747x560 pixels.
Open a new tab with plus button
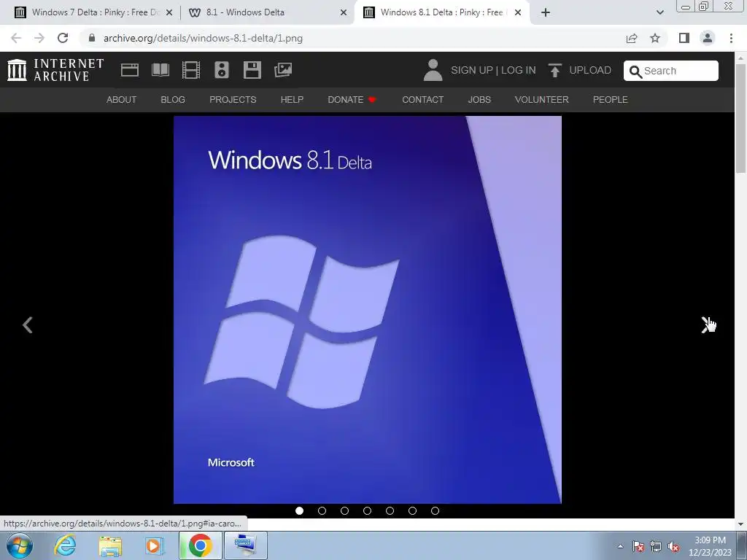(x=546, y=12)
